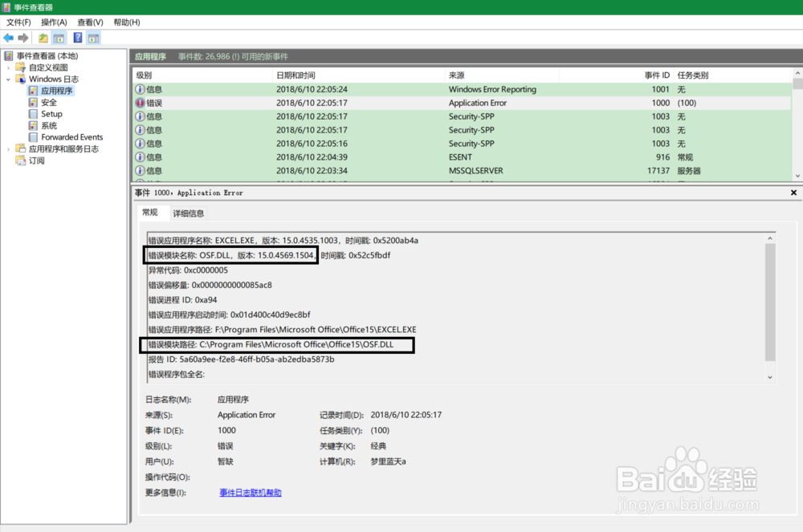
Task: Click the Back arrow toolbar icon
Action: (9, 38)
